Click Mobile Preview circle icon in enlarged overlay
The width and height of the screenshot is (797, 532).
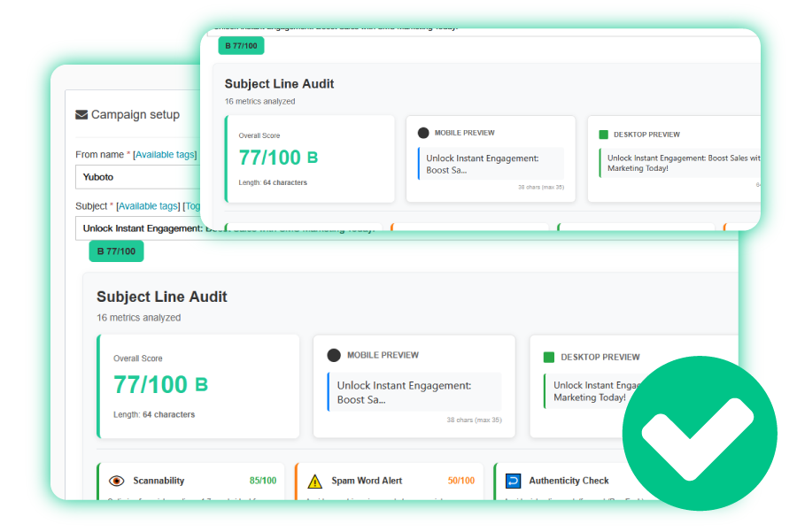pyautogui.click(x=423, y=133)
